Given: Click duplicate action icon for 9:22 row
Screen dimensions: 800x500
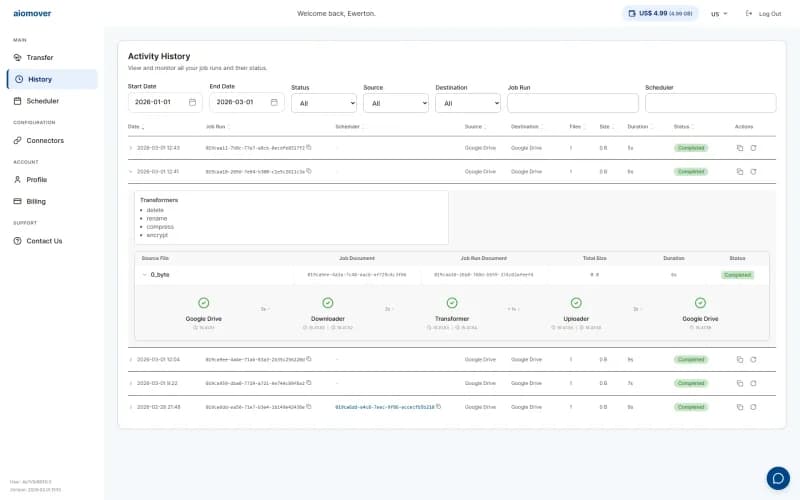Looking at the screenshot, I should tap(740, 383).
